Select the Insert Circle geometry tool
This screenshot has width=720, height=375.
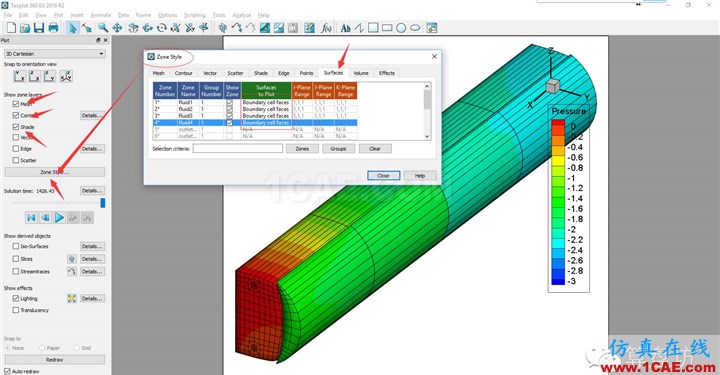[401, 28]
